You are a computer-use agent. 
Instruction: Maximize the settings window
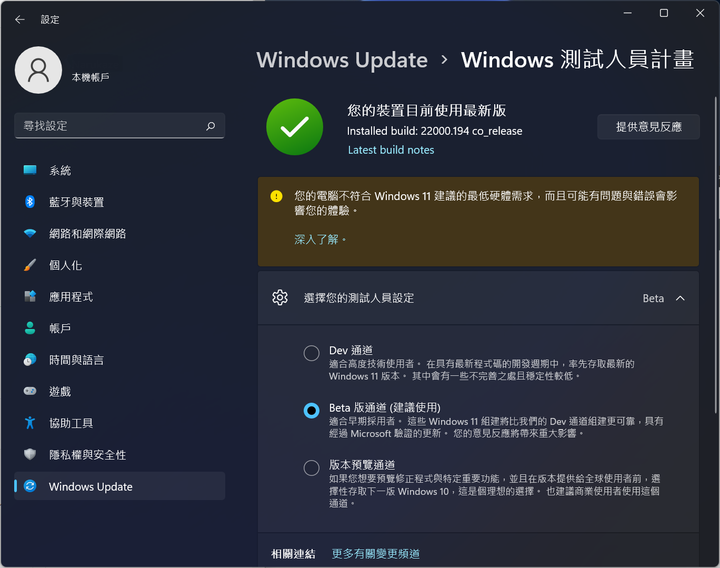point(664,13)
